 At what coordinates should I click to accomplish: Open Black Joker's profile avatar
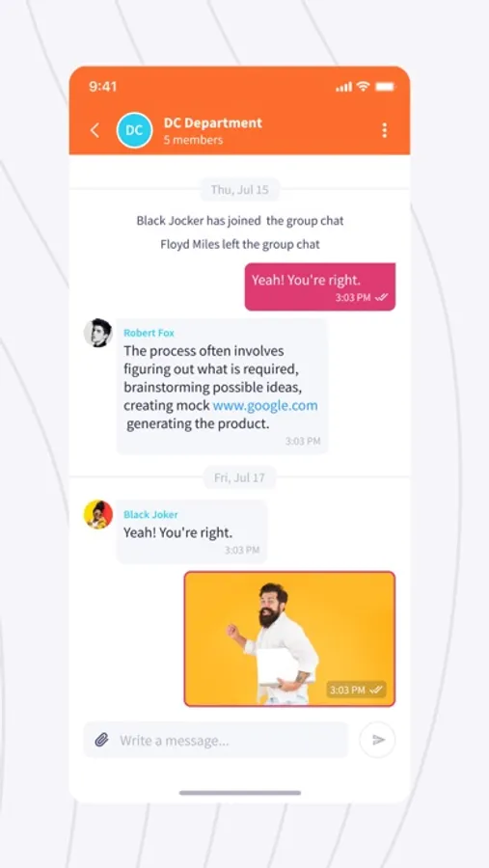coord(98,514)
